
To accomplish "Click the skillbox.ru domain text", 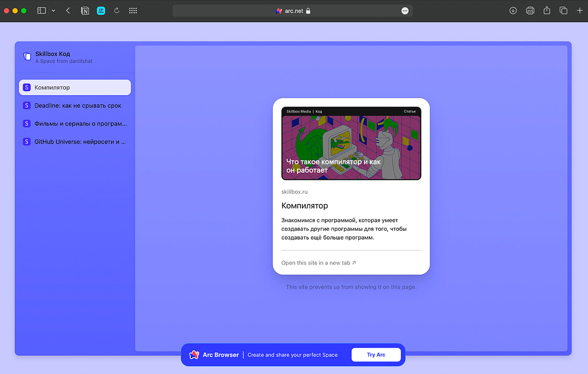I will pyautogui.click(x=294, y=192).
